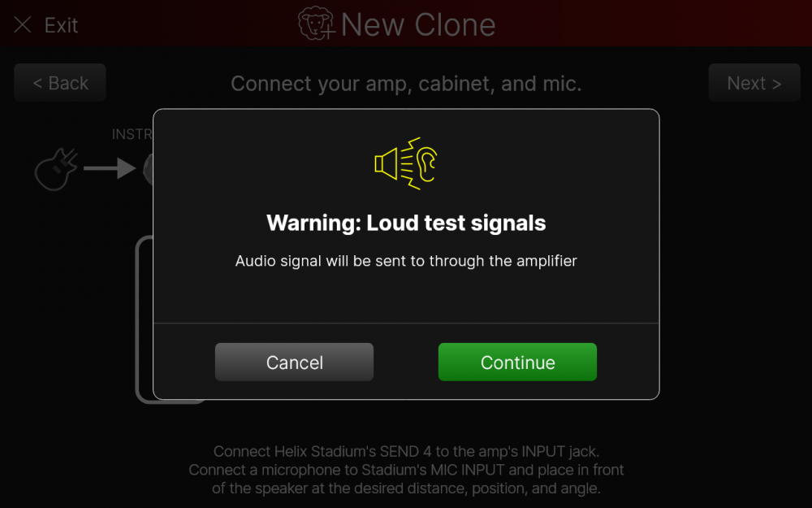
Task: Click the gray cable outline below dialog corner
Action: click(145, 319)
